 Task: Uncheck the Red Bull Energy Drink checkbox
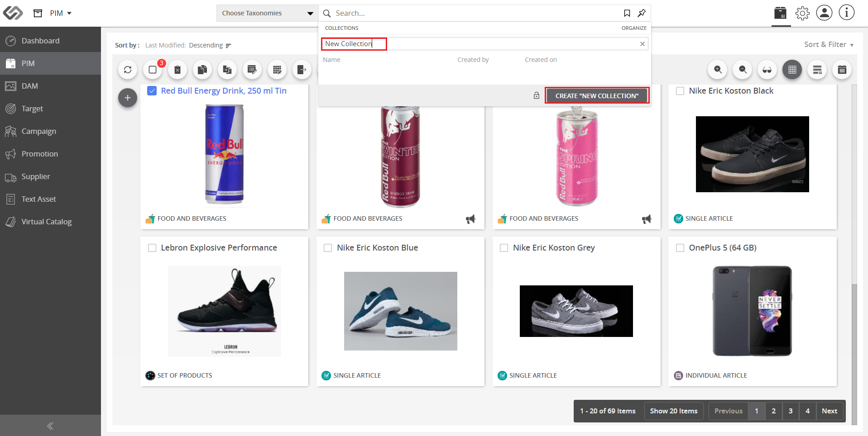coord(152,91)
